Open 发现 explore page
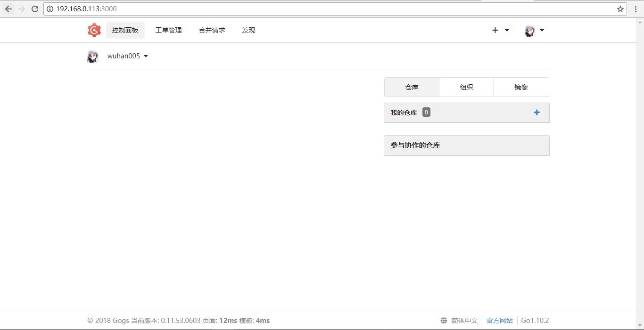644x330 pixels. click(x=248, y=30)
